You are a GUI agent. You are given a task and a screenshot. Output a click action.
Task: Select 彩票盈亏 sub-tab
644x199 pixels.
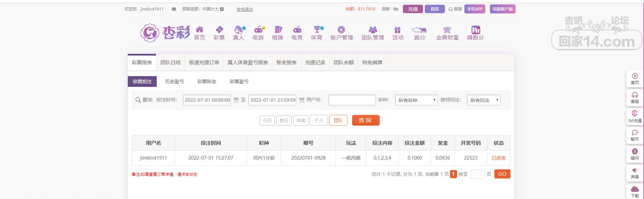pyautogui.click(x=239, y=81)
